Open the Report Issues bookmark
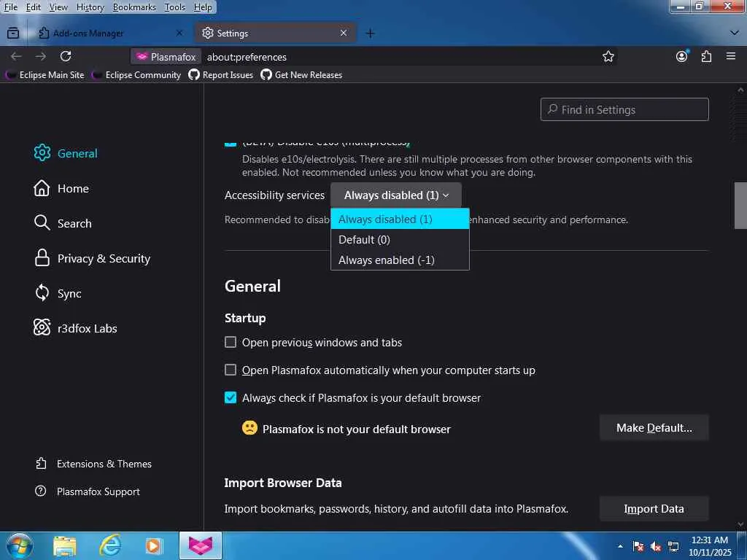The width and height of the screenshot is (747, 560). pyautogui.click(x=220, y=75)
